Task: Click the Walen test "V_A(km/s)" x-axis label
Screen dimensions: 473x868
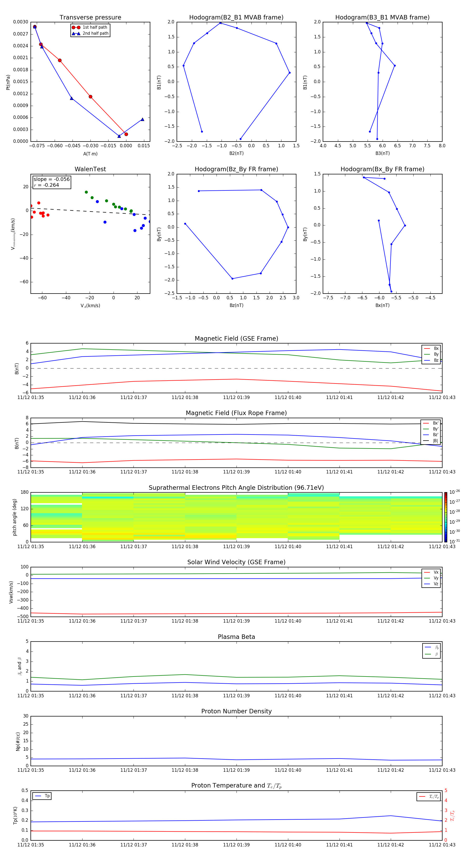Action: (90, 306)
